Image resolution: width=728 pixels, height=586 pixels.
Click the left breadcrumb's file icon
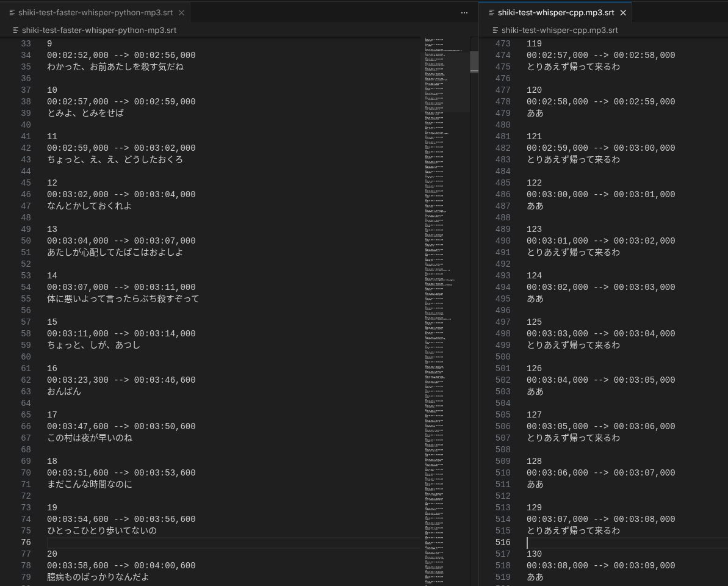pos(16,30)
